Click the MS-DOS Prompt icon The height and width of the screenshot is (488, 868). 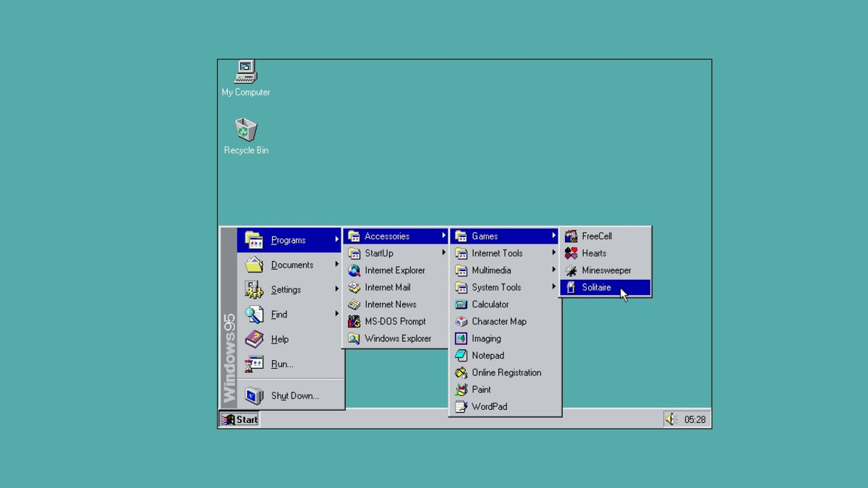pos(354,321)
